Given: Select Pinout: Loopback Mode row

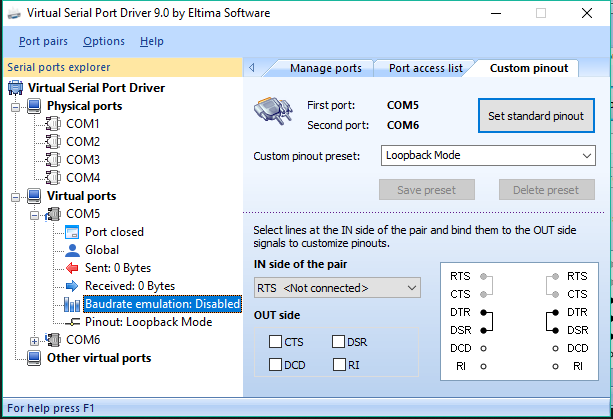Looking at the screenshot, I should pos(149,322).
